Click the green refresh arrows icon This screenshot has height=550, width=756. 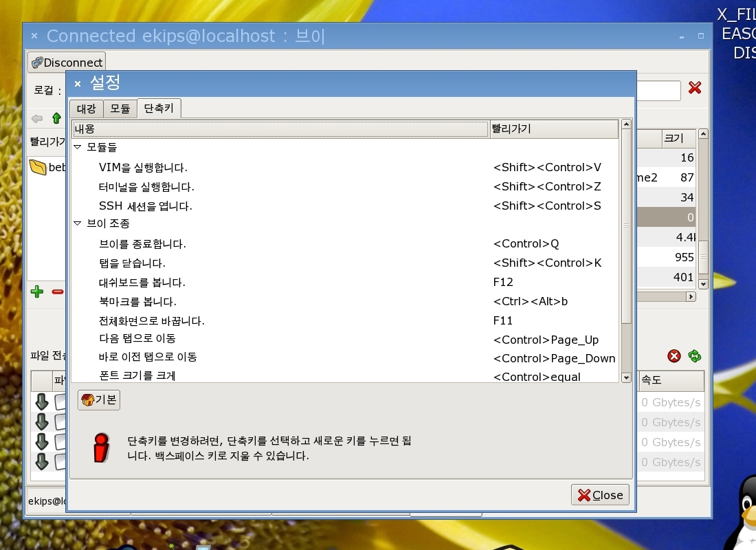pyautogui.click(x=695, y=355)
